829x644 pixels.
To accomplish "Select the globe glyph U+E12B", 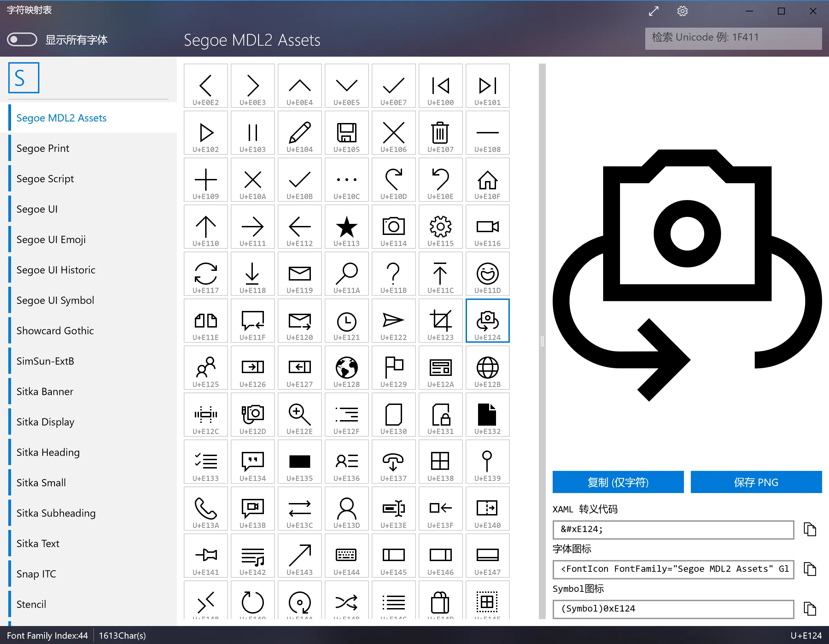I will (487, 368).
